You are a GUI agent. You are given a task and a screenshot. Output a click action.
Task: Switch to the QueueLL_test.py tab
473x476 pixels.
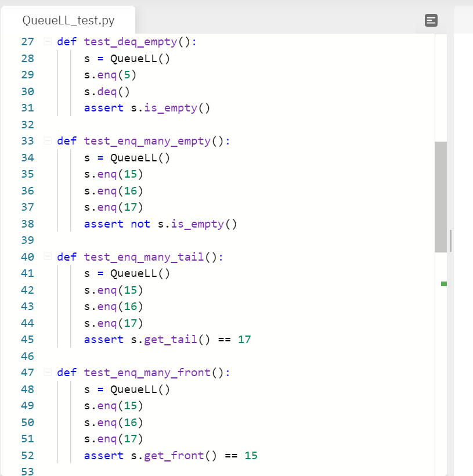pyautogui.click(x=68, y=20)
